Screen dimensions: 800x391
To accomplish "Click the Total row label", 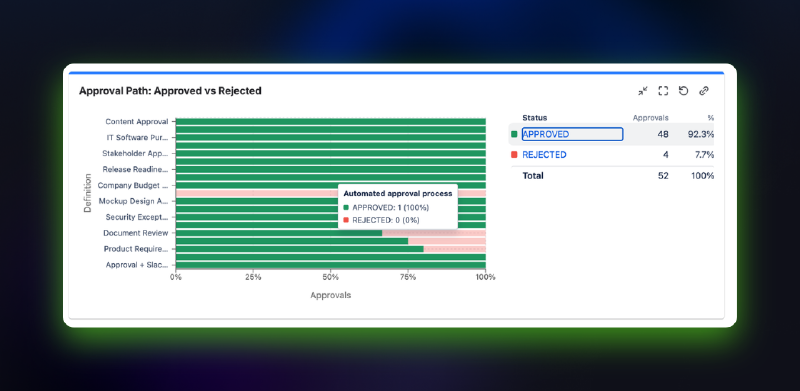I will click(x=533, y=176).
